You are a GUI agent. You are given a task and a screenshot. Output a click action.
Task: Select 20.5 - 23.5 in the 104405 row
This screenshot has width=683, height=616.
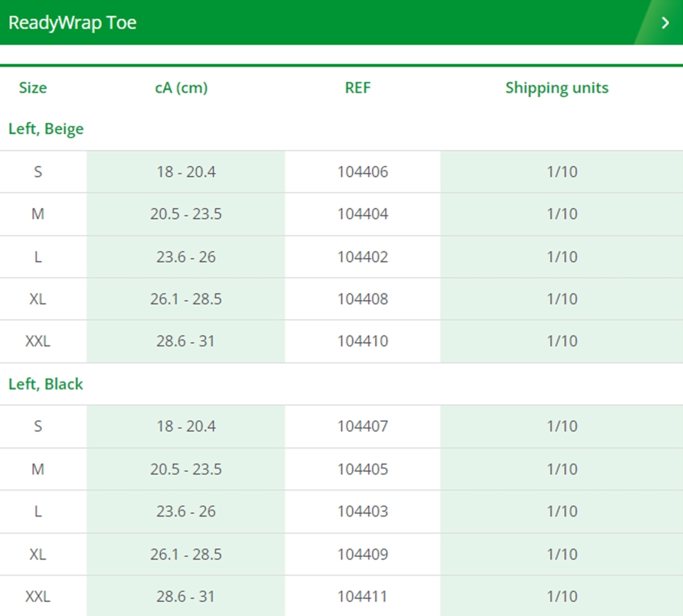[x=186, y=469]
